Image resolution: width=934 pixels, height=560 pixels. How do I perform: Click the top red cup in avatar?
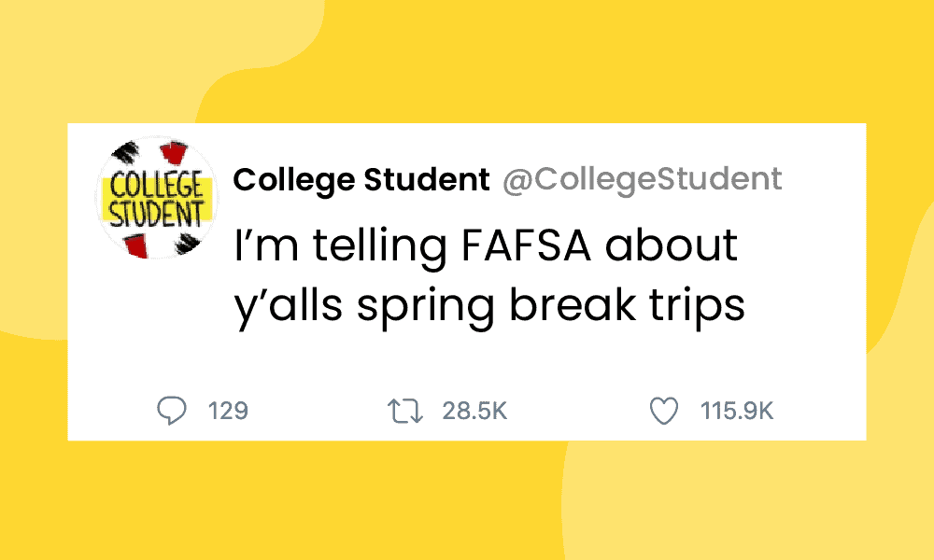(169, 151)
